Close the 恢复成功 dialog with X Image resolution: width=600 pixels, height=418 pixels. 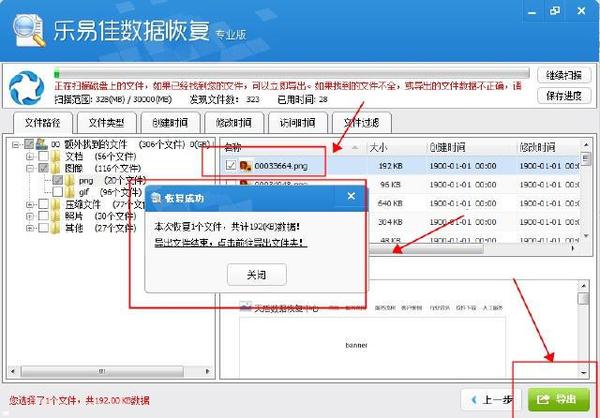351,196
